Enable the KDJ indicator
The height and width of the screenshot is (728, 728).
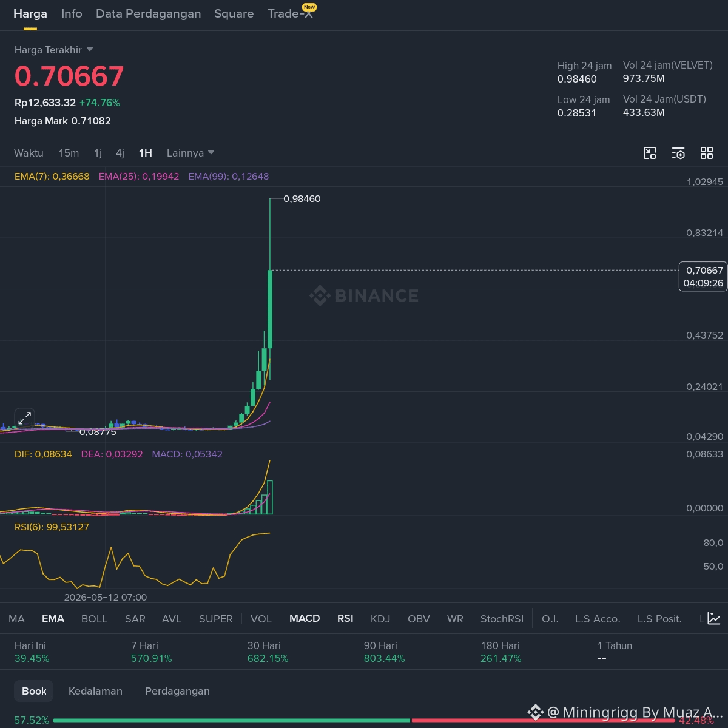point(380,619)
